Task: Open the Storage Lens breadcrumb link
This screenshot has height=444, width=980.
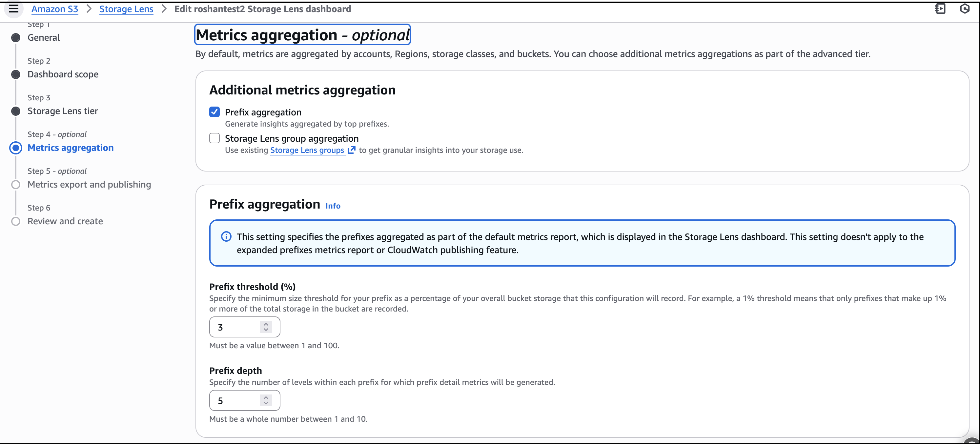Action: [x=126, y=9]
